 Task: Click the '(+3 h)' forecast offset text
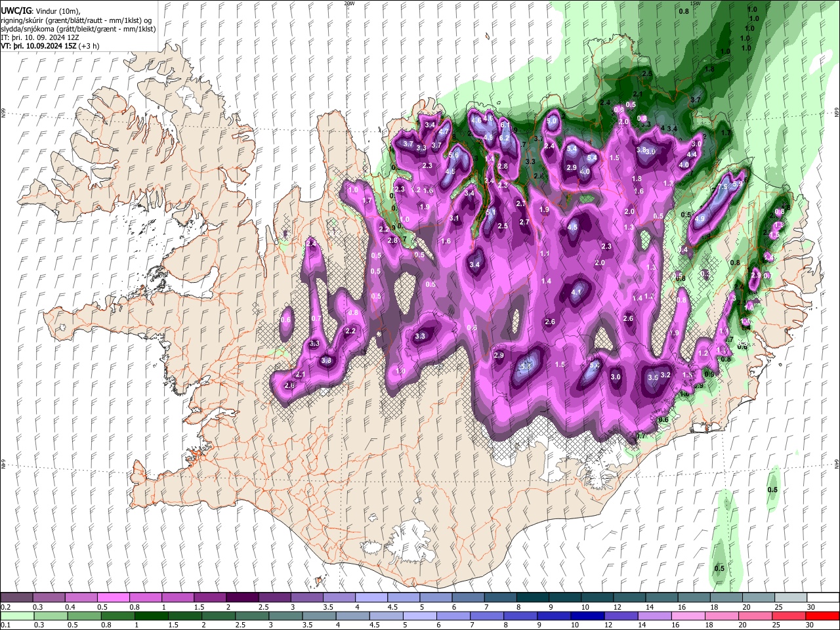point(89,46)
